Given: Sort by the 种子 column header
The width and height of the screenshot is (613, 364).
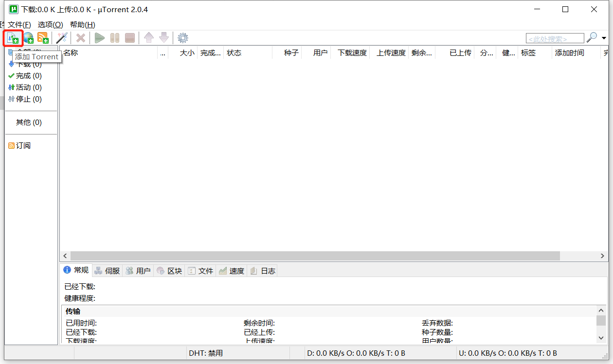Looking at the screenshot, I should pyautogui.click(x=287, y=53).
